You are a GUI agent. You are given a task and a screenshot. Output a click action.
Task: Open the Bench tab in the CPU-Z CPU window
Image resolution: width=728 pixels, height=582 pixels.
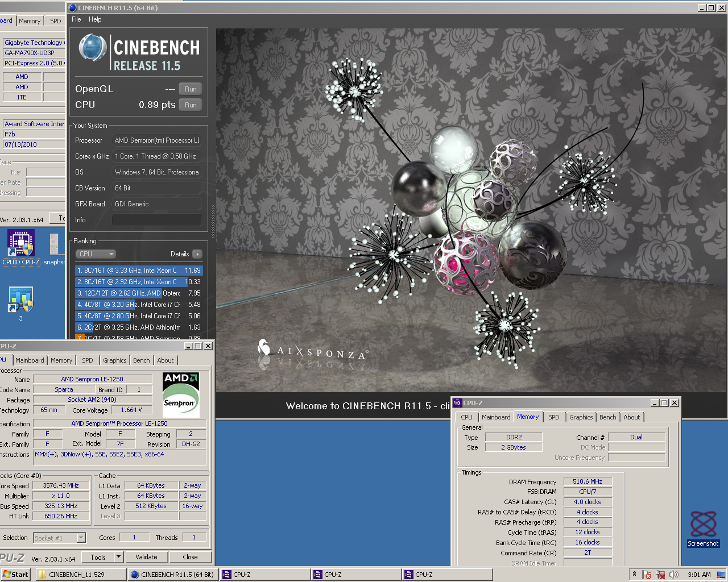pyautogui.click(x=142, y=360)
